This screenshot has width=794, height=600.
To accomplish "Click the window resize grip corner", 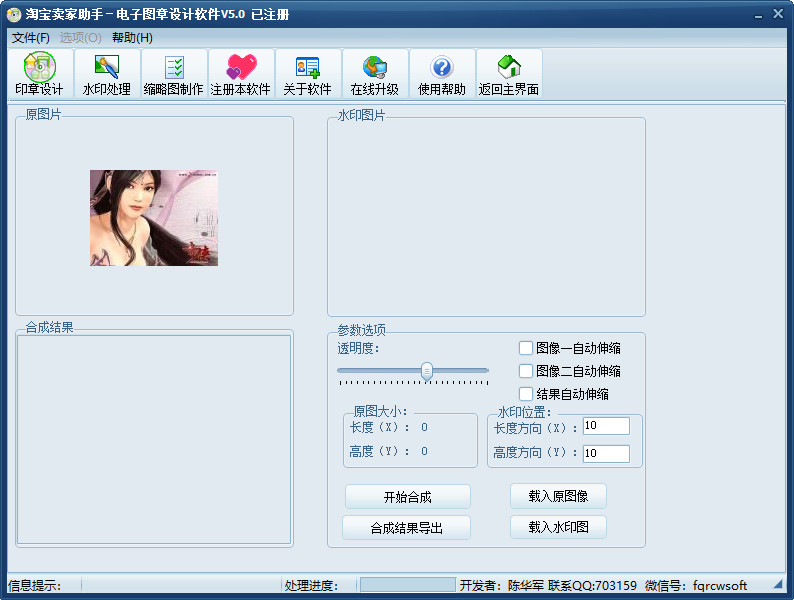I will (x=778, y=585).
